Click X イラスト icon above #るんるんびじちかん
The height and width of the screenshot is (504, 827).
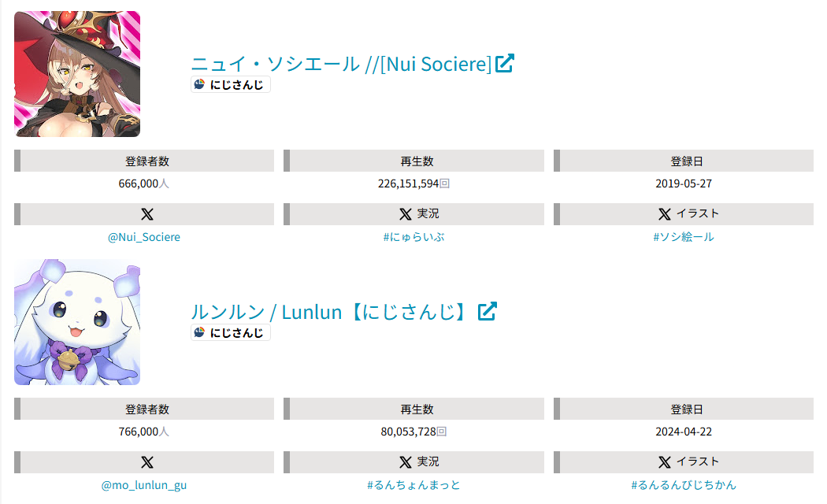pyautogui.click(x=665, y=462)
